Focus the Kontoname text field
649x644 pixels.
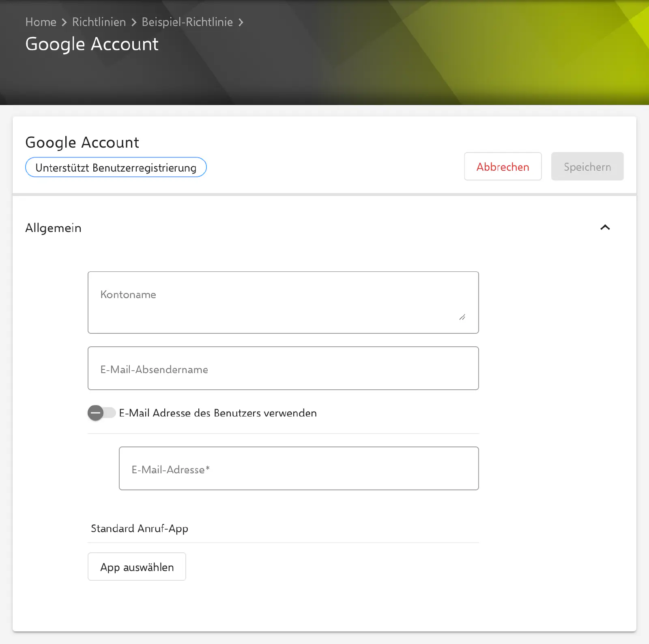click(283, 303)
